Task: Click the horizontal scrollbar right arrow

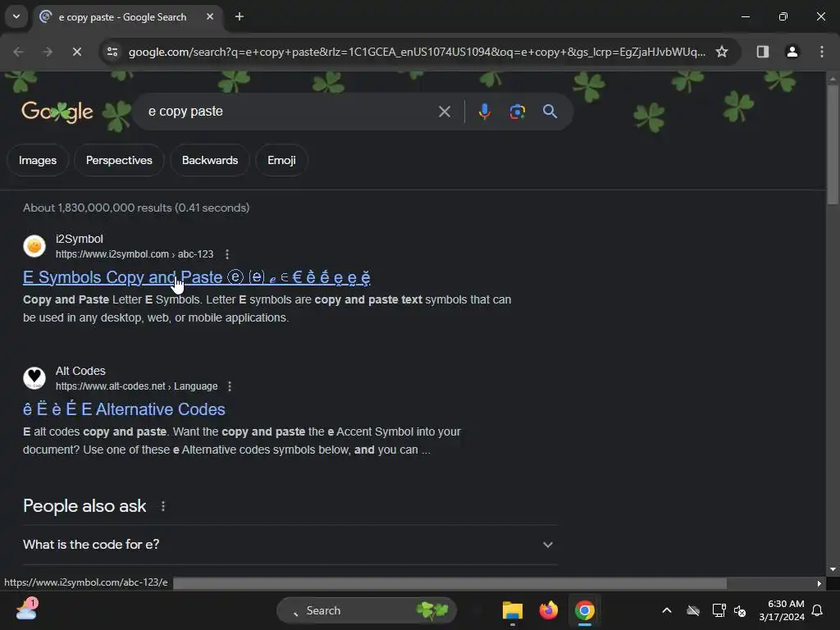Action: pos(819,583)
